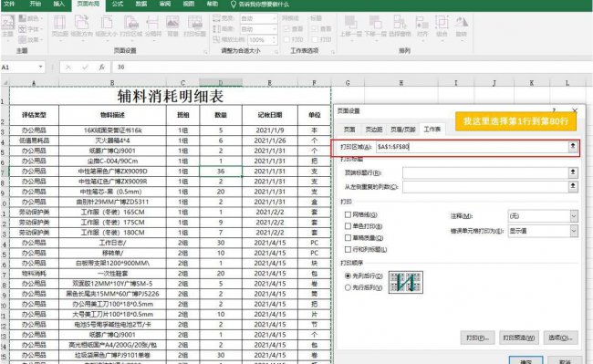
Task: Click the 旋转 rotate icon
Action: [x=461, y=26]
